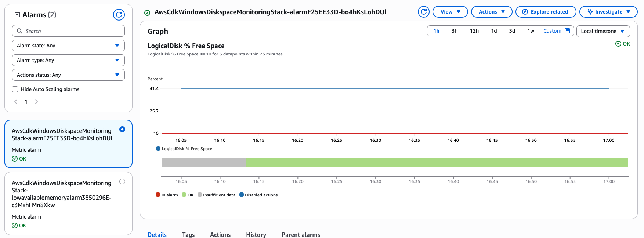Viewport: 644px width, 238px height.
Task: Select the 3h time range
Action: point(455,31)
